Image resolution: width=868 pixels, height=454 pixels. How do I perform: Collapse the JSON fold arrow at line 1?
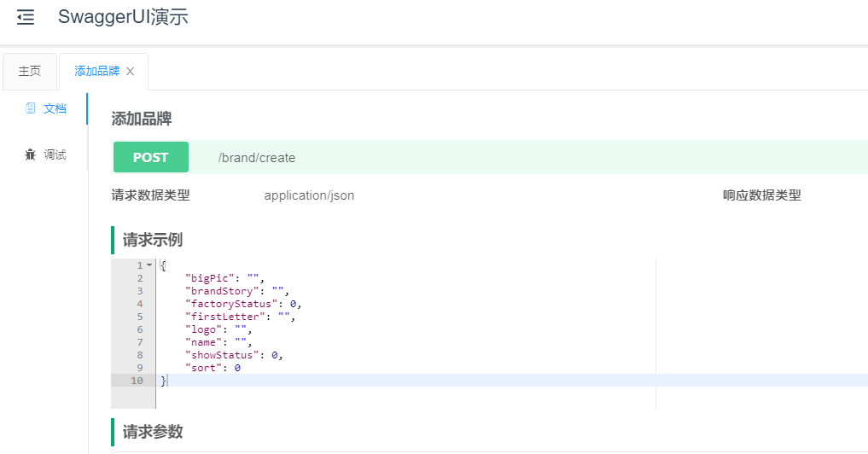click(149, 265)
